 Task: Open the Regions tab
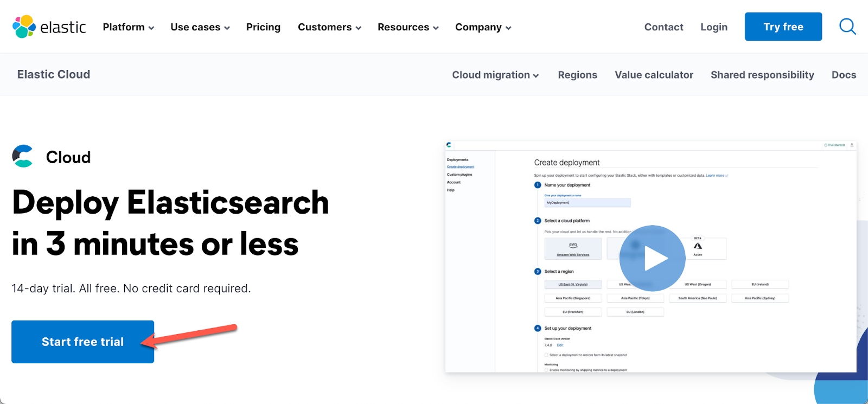coord(577,75)
